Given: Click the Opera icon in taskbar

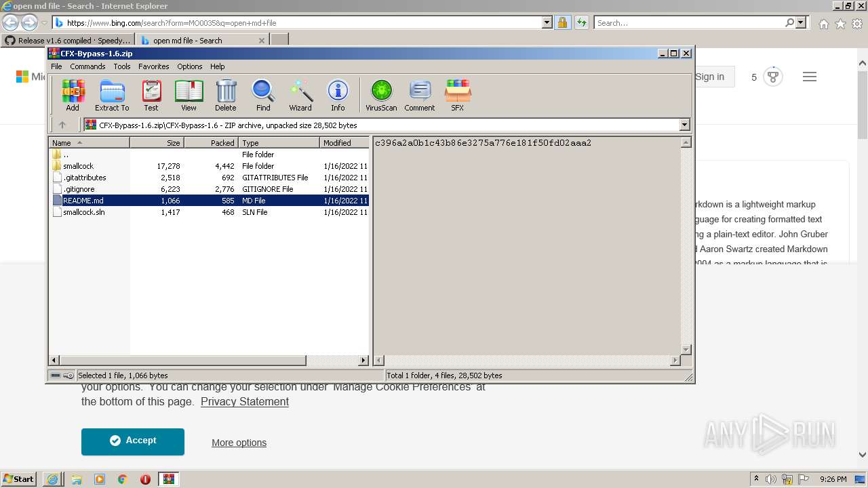Looking at the screenshot, I should (145, 479).
